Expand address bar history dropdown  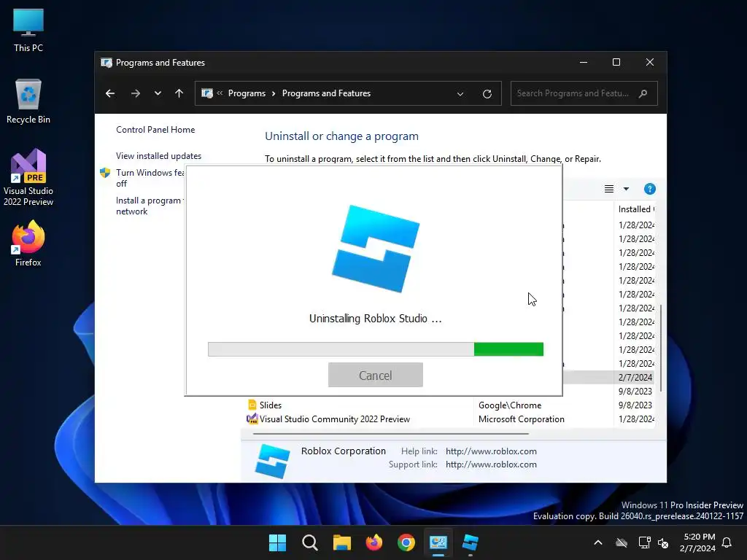tap(460, 94)
